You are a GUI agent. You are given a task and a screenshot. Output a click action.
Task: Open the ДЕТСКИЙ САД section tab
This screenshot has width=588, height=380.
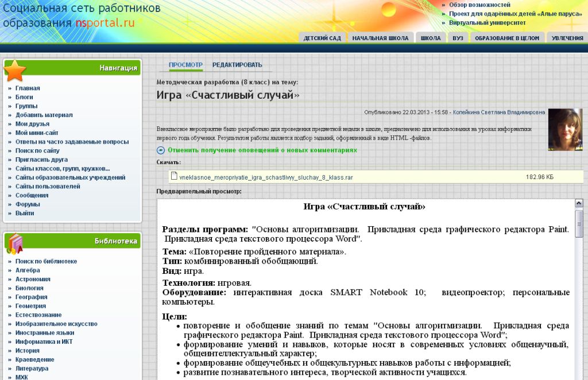tap(322, 38)
